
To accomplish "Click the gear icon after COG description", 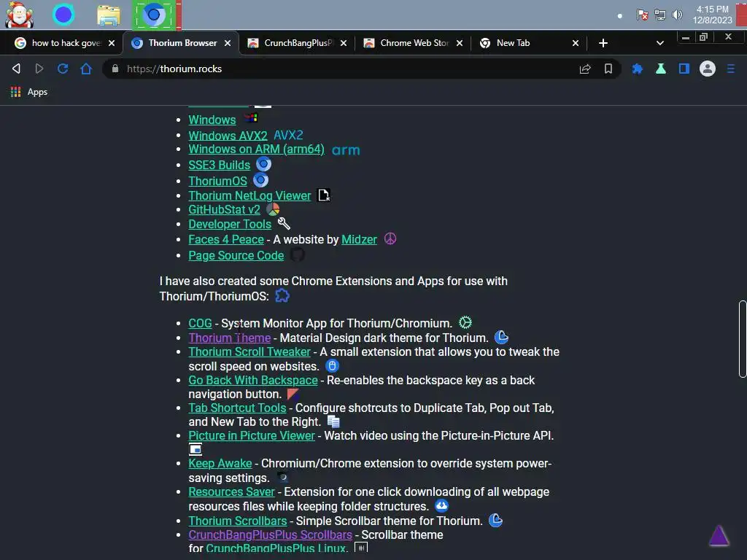I will (465, 322).
